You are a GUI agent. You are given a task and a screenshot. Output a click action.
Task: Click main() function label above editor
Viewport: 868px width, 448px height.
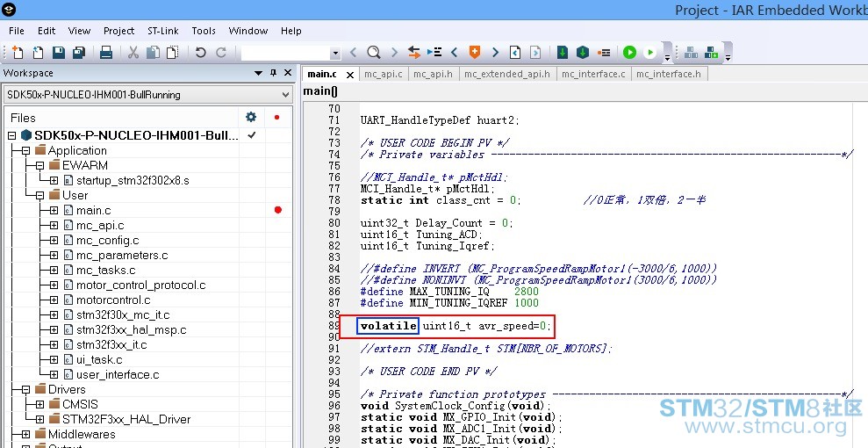[x=320, y=91]
